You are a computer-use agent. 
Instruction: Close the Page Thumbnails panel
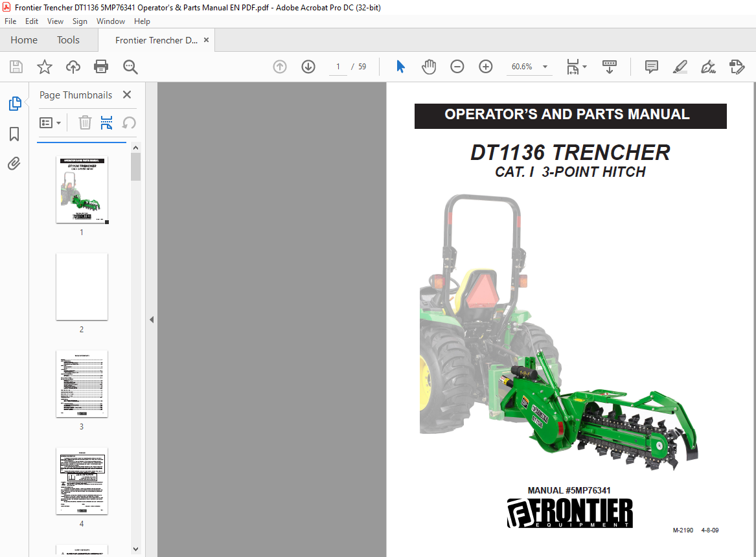pos(127,95)
